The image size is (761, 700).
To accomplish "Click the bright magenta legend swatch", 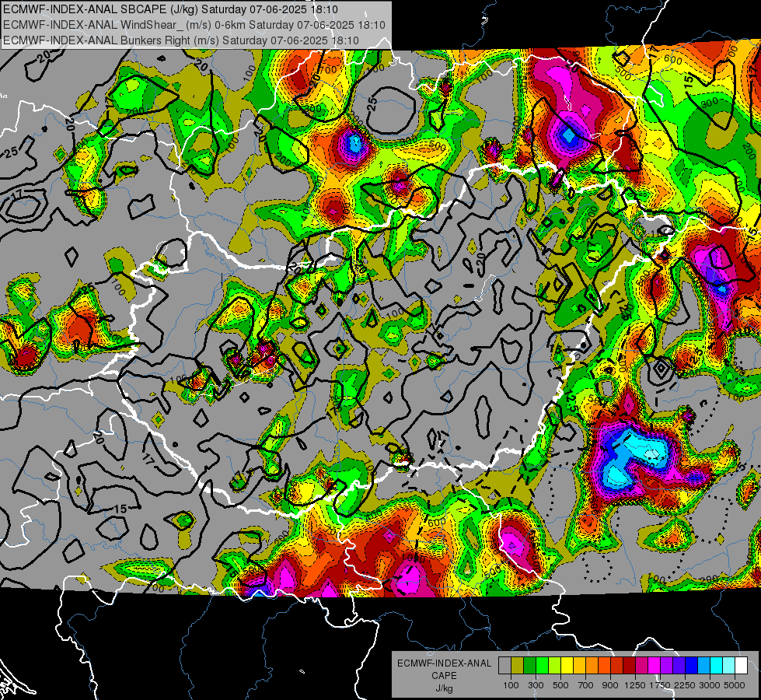I will 655,666.
